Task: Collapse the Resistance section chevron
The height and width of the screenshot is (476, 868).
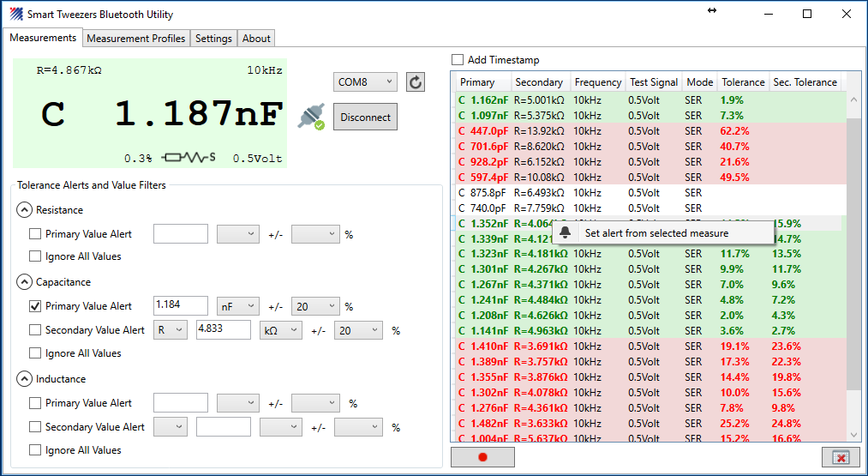Action: point(24,210)
